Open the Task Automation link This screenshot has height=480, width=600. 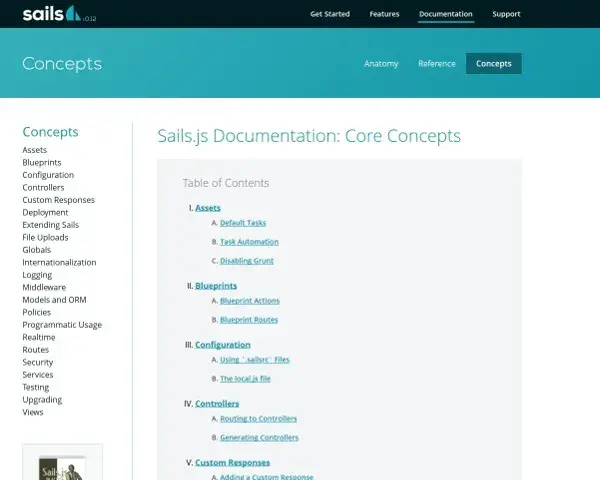pos(249,242)
